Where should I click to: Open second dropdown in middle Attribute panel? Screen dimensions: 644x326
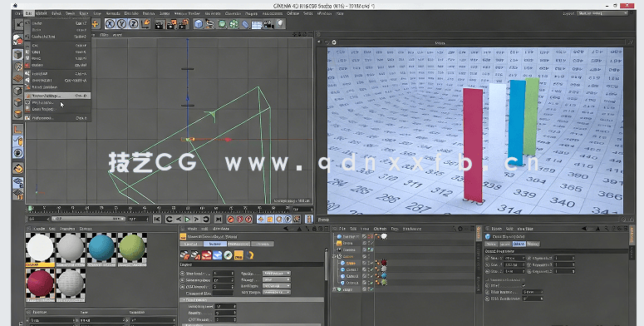point(277,279)
